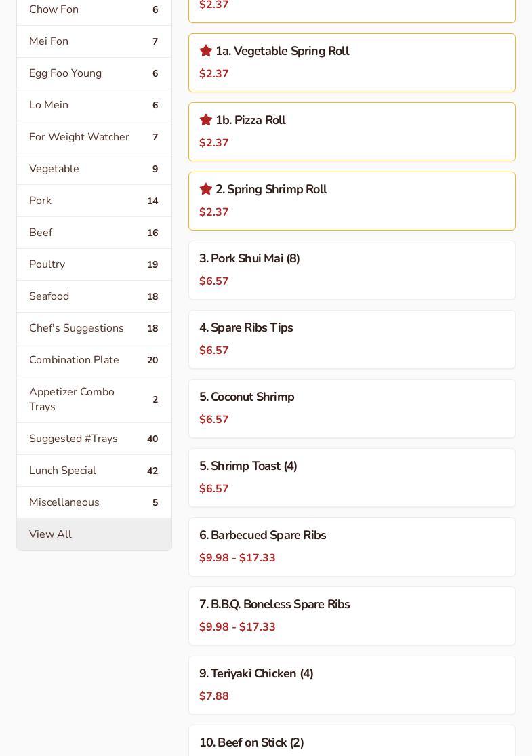This screenshot has height=756, width=532.
Task: Open the Shrimp Toast (4) item
Action: coord(352,477)
